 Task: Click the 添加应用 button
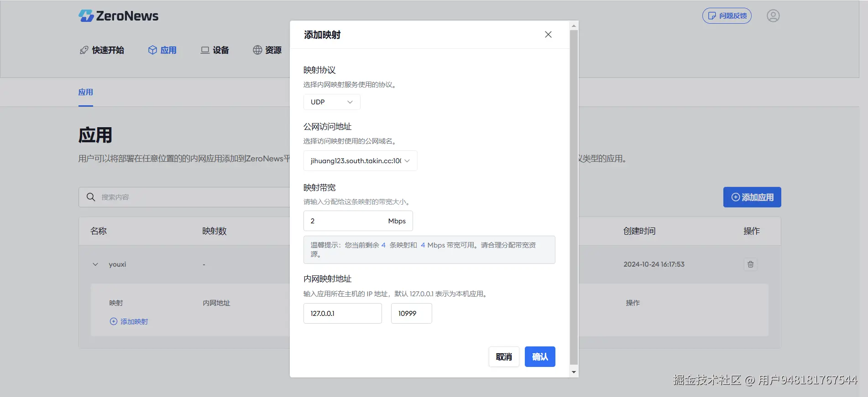pyautogui.click(x=752, y=197)
